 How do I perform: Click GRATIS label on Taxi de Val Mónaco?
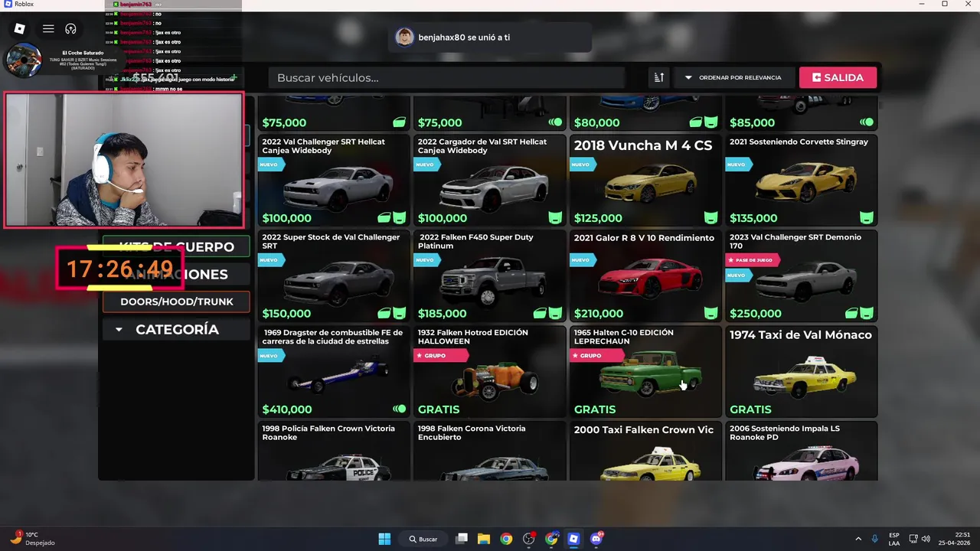click(x=750, y=409)
